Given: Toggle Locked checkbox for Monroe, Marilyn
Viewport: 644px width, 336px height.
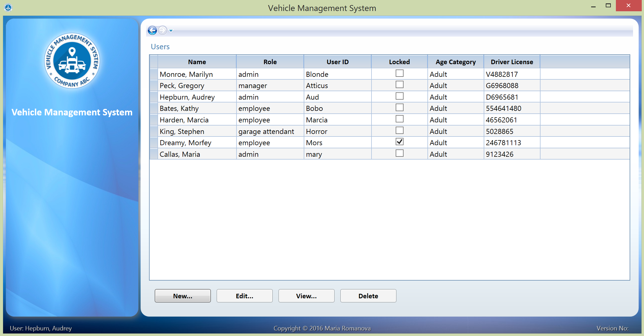Looking at the screenshot, I should coord(399,73).
